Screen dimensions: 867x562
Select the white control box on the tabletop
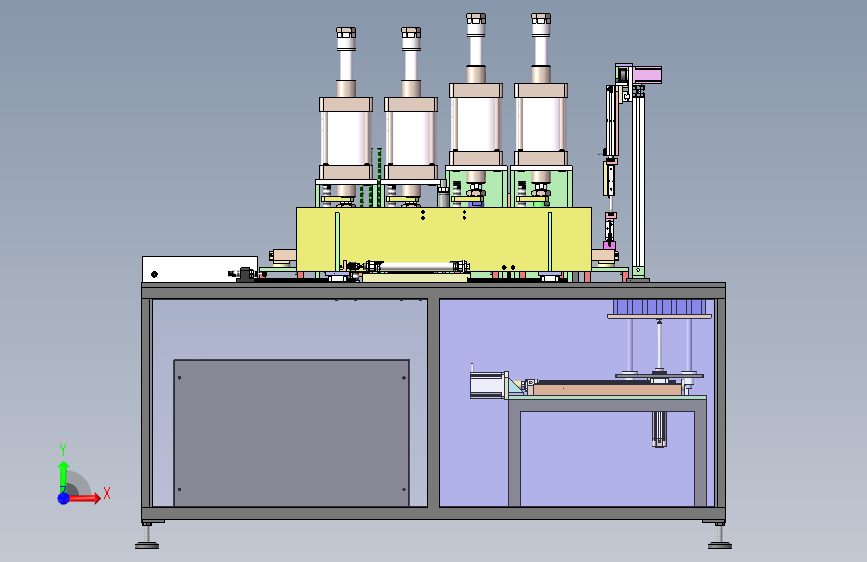(x=200, y=269)
